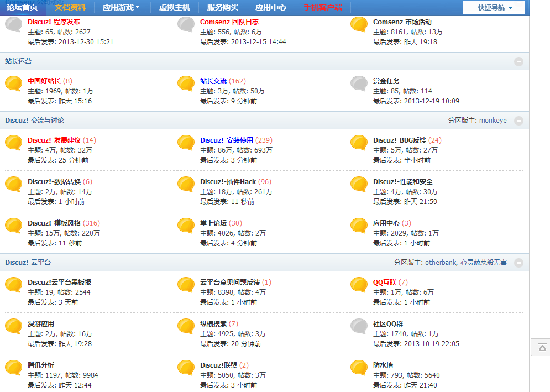The image size is (550, 392).
Task: Open the 应用中心 nav bar item
Action: click(x=271, y=7)
